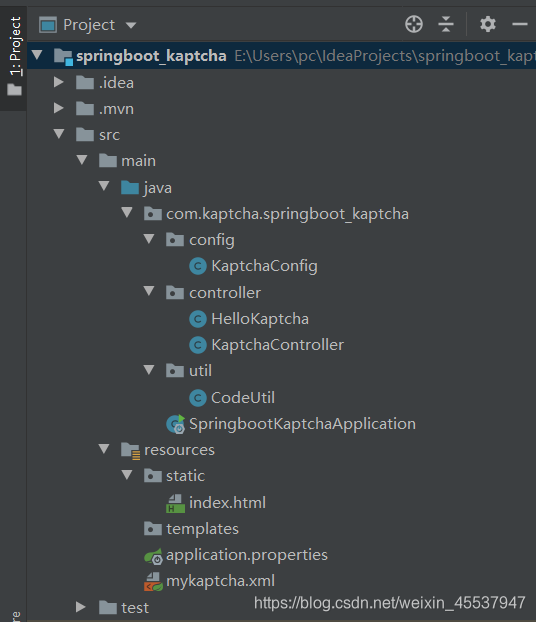This screenshot has height=622, width=536.
Task: Collapse the src folder
Action: pos(59,134)
